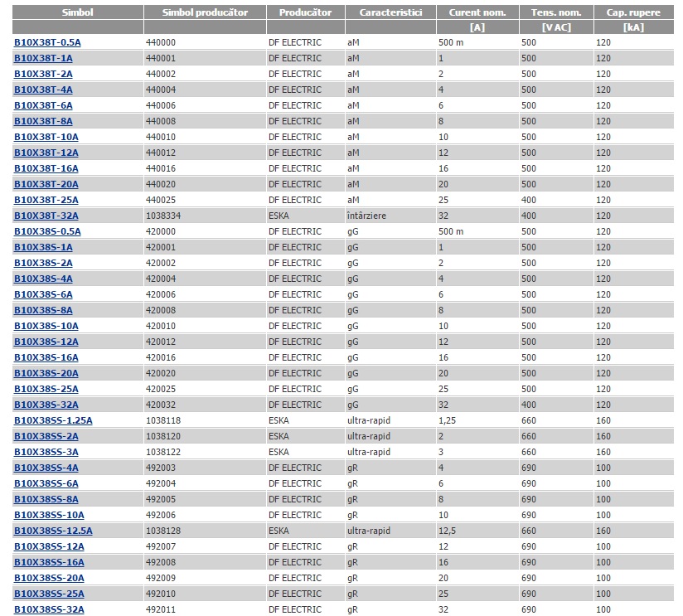This screenshot has width=683, height=616.
Task: Click the B10X38T-12A link
Action: (x=46, y=153)
